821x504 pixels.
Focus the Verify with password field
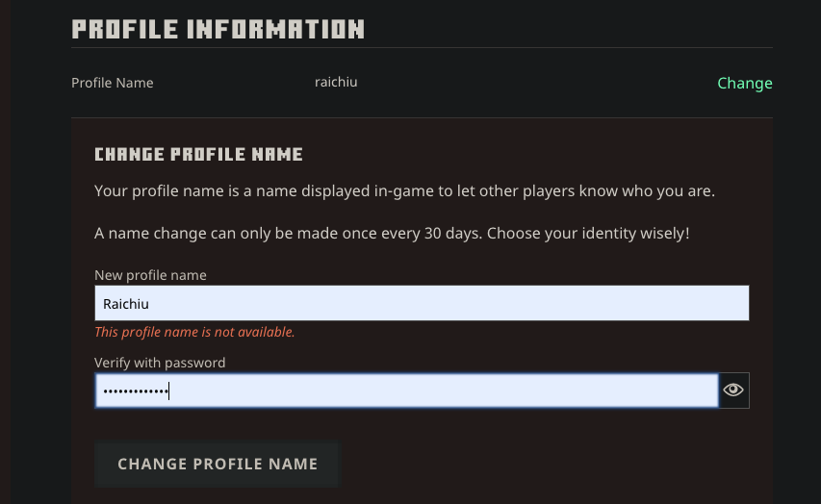[406, 391]
